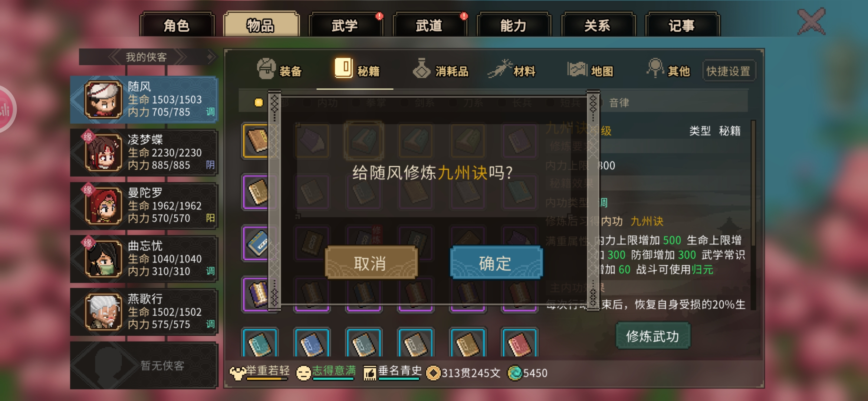Select the yellow 全部 filter radio button
Screen dimensions: 868x401
tap(259, 102)
